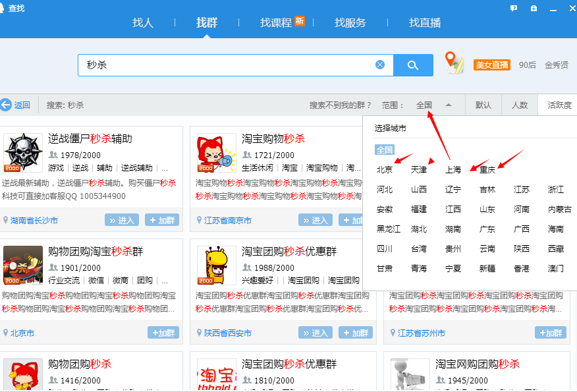Open the 淘宝购物秒杀 fox avatar
Viewport: 577px width, 392px height.
(x=216, y=152)
